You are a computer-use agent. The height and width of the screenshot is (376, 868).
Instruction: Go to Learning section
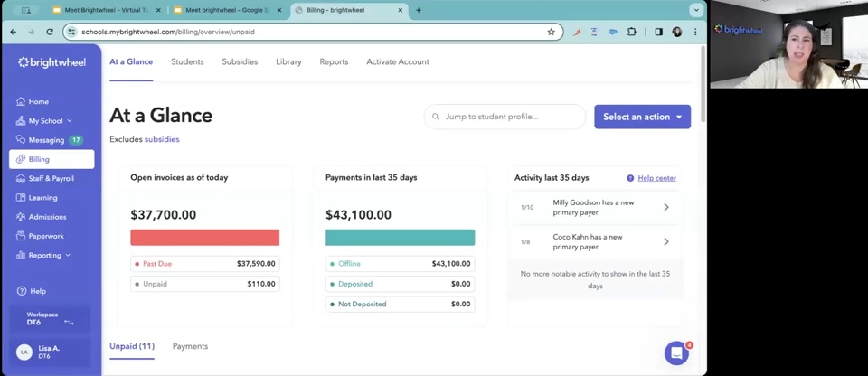pos(36,198)
